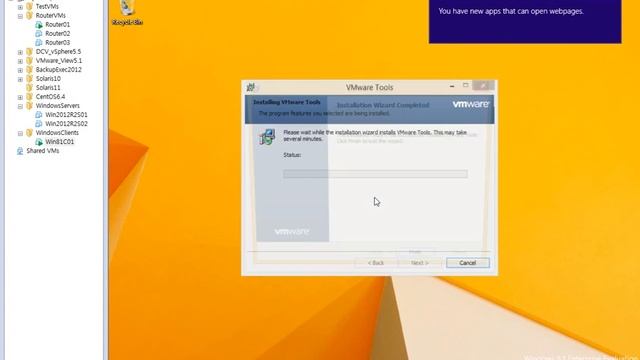Screen dimensions: 640x360
Task: Select the Recycle Bin desktop icon
Action: click(x=127, y=12)
